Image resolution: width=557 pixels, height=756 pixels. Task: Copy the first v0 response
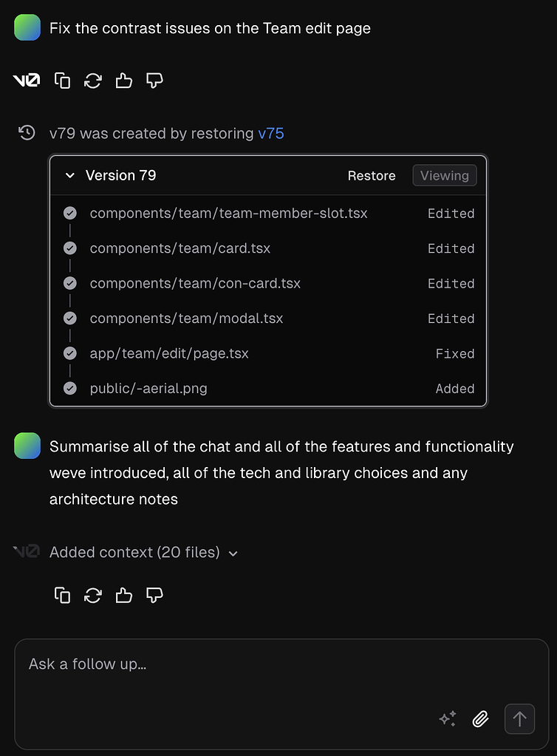[63, 80]
